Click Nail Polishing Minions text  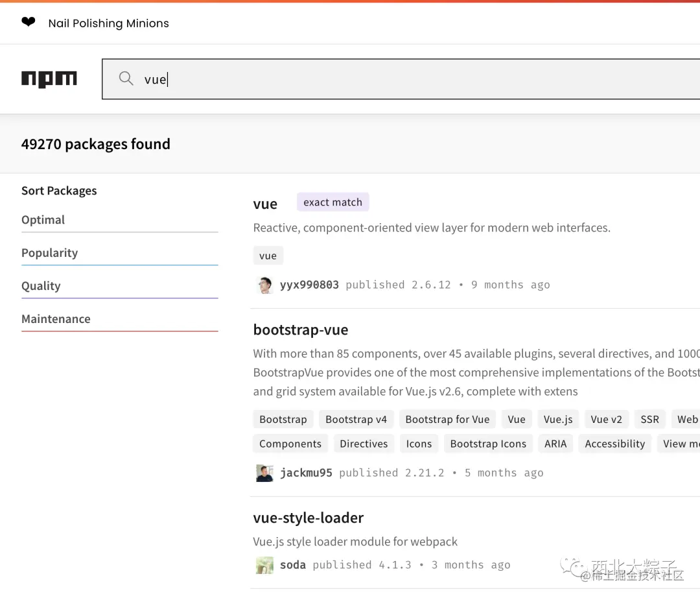108,23
